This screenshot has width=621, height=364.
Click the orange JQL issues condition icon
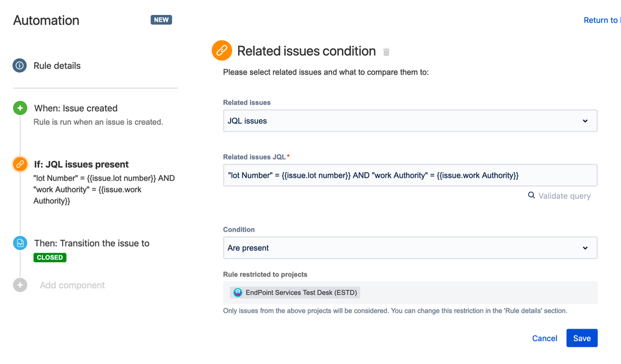click(20, 165)
